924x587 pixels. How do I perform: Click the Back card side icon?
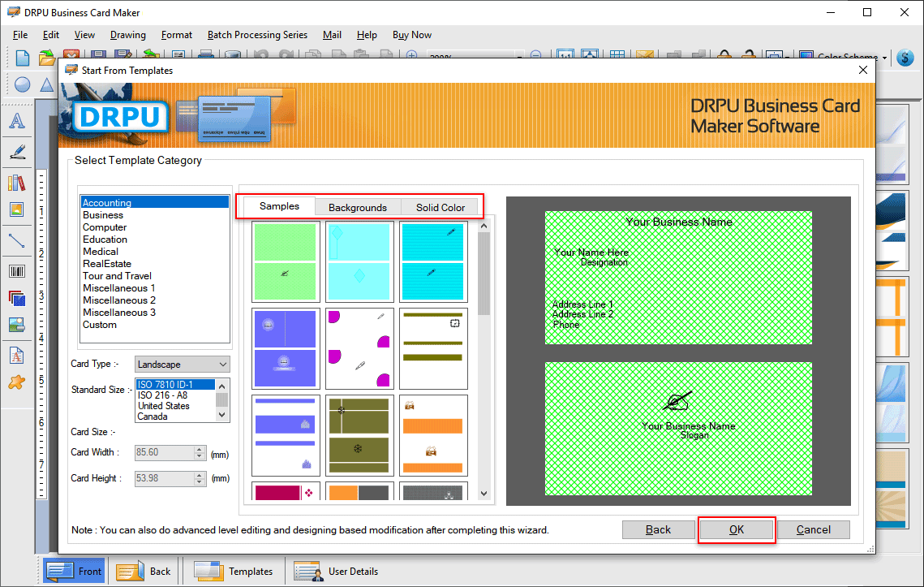point(144,571)
